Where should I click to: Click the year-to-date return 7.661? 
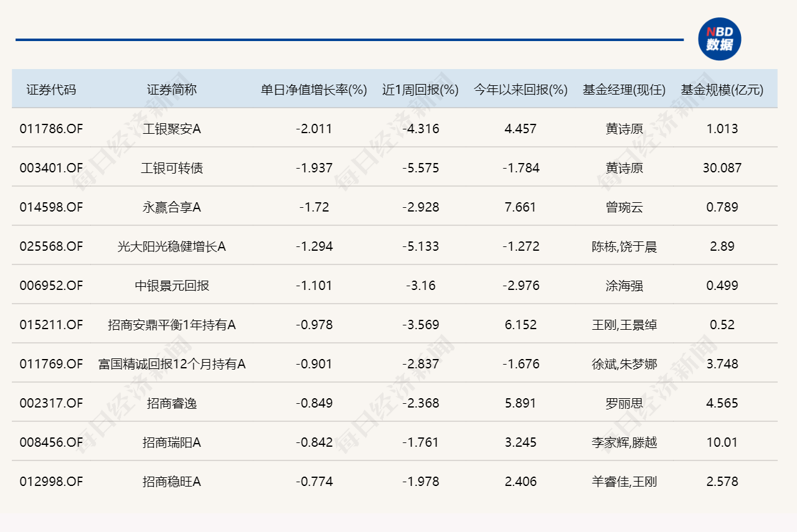pos(521,207)
